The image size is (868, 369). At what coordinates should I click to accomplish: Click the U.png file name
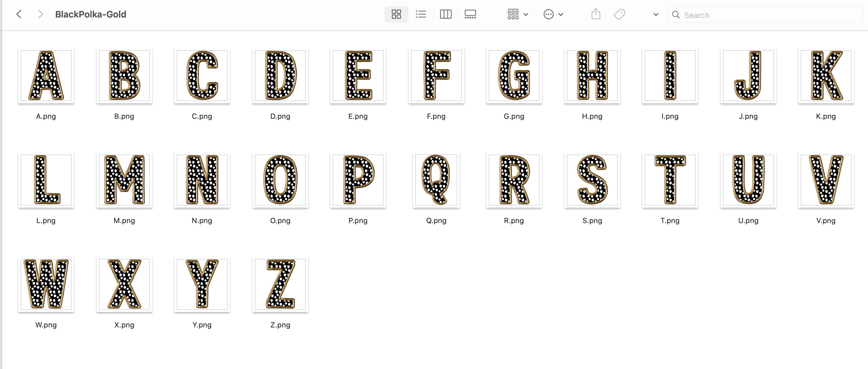pyautogui.click(x=748, y=221)
